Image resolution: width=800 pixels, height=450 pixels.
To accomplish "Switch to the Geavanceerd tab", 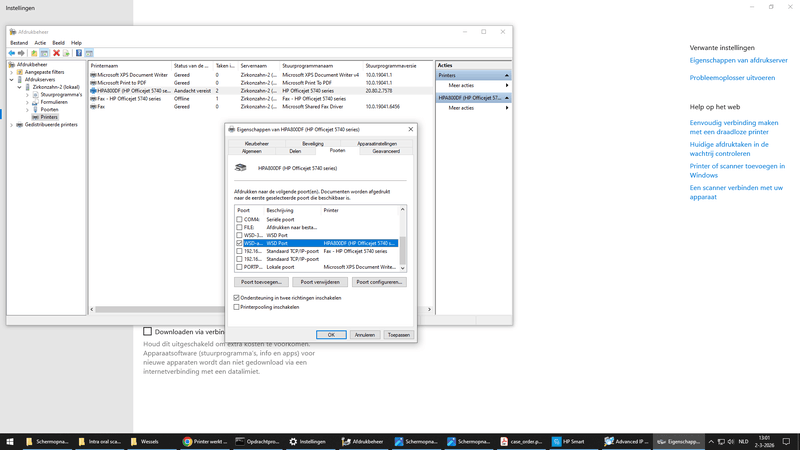I will tap(386, 151).
